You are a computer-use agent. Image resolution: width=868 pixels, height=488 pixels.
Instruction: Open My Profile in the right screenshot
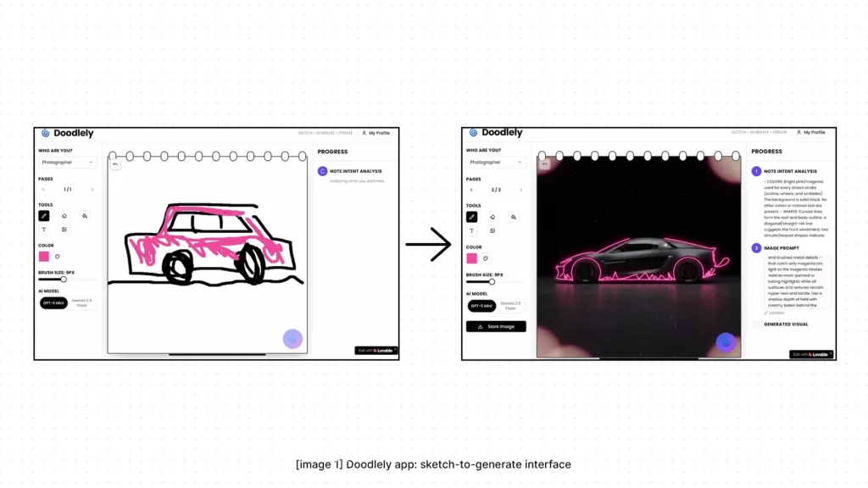pyautogui.click(x=810, y=132)
